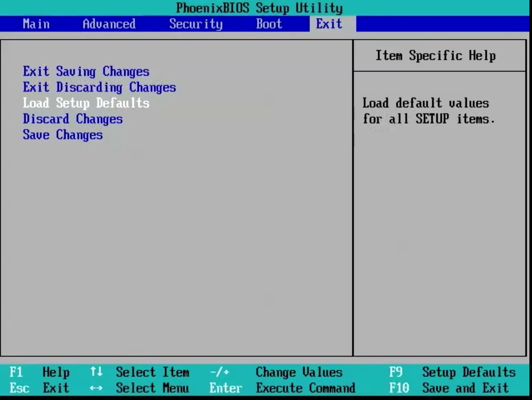Screen dimensions: 532x400
Task: Switch to the Security tab
Action: pyautogui.click(x=196, y=24)
